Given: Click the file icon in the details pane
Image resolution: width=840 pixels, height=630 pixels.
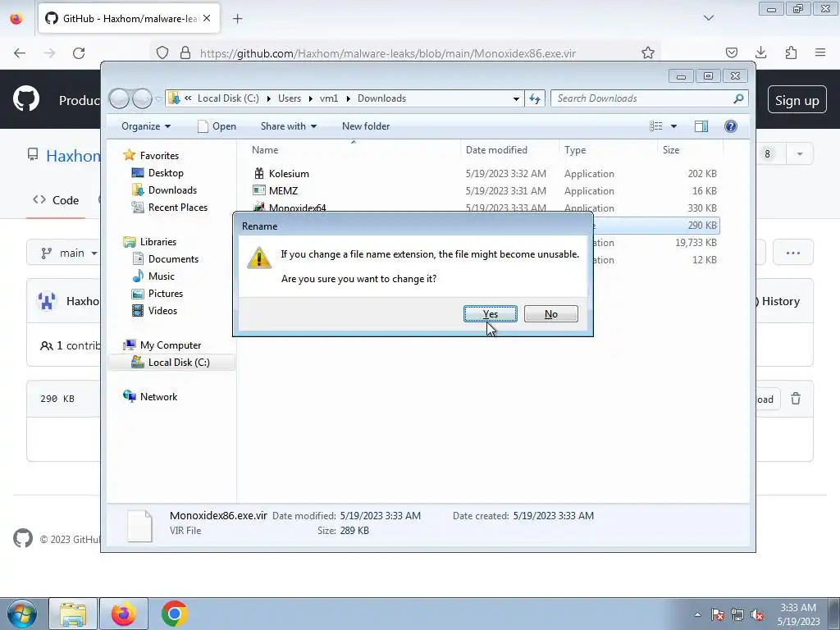Looking at the screenshot, I should tap(139, 524).
